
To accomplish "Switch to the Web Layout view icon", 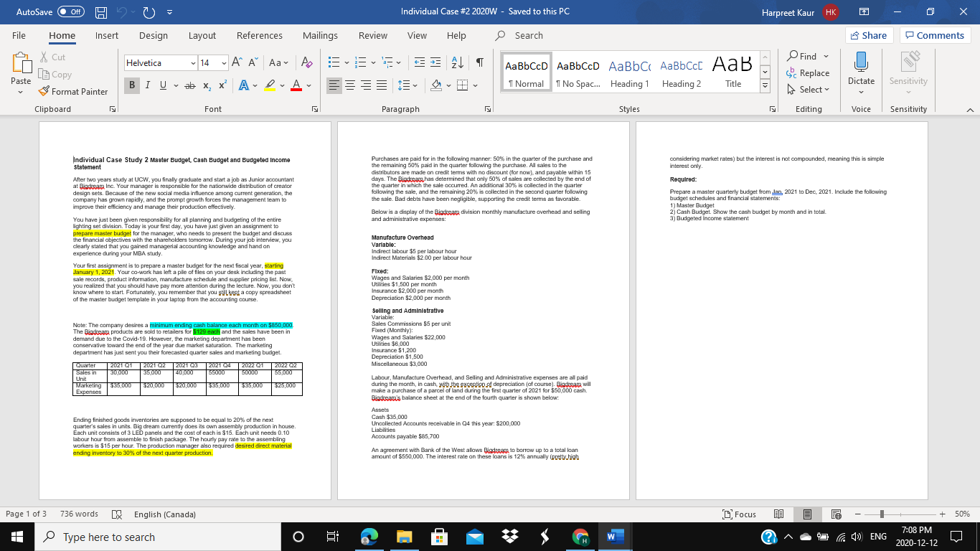I will (x=835, y=514).
